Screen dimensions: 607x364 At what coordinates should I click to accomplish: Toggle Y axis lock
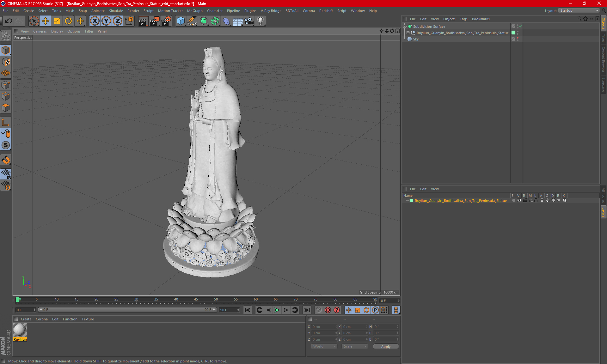(106, 21)
